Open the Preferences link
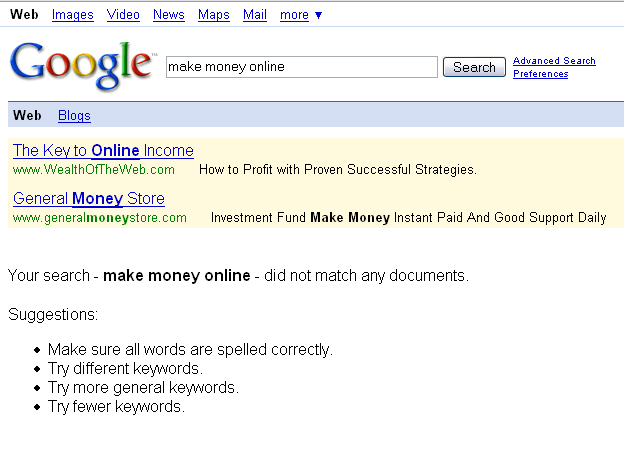The width and height of the screenshot is (624, 451). pyautogui.click(x=540, y=74)
